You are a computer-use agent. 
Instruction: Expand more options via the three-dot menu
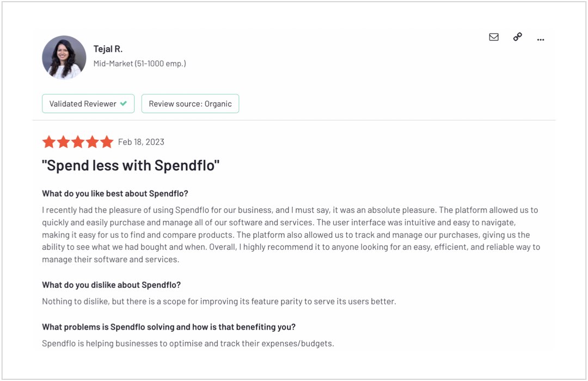tap(540, 39)
